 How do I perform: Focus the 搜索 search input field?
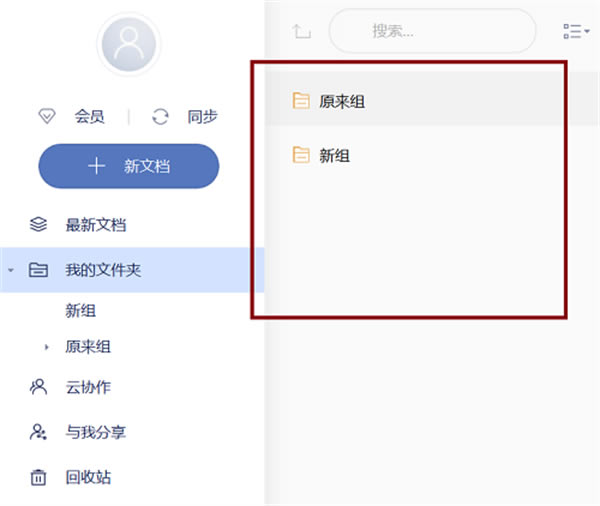point(432,31)
